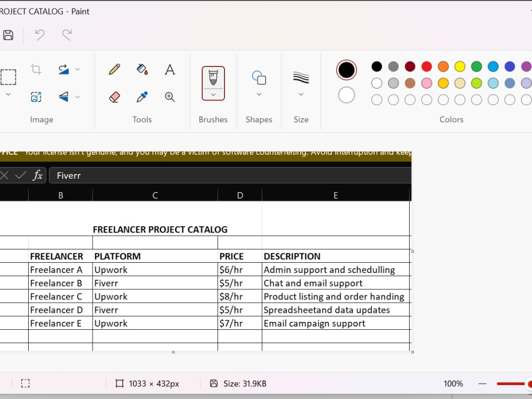Click the Shapes gallery icon

pos(259,77)
